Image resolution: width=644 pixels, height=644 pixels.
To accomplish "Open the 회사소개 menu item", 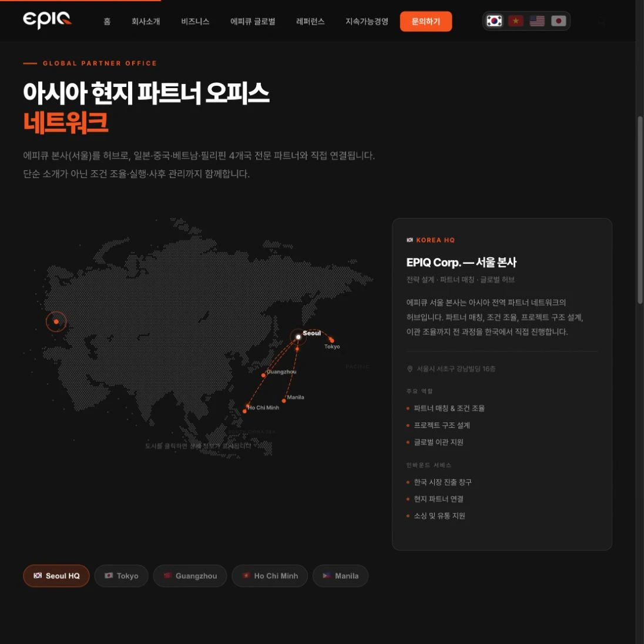I will (146, 21).
